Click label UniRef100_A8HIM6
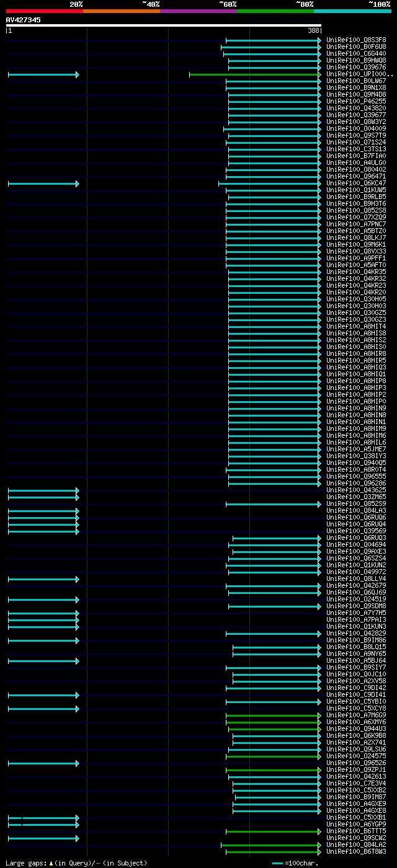The width and height of the screenshot is (397, 868). (x=356, y=435)
